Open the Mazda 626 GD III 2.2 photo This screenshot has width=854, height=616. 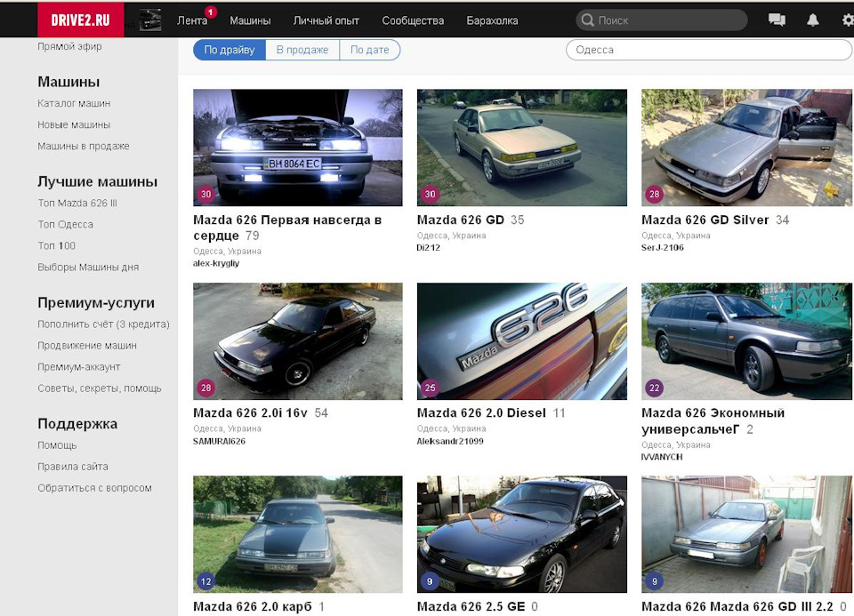tap(746, 534)
